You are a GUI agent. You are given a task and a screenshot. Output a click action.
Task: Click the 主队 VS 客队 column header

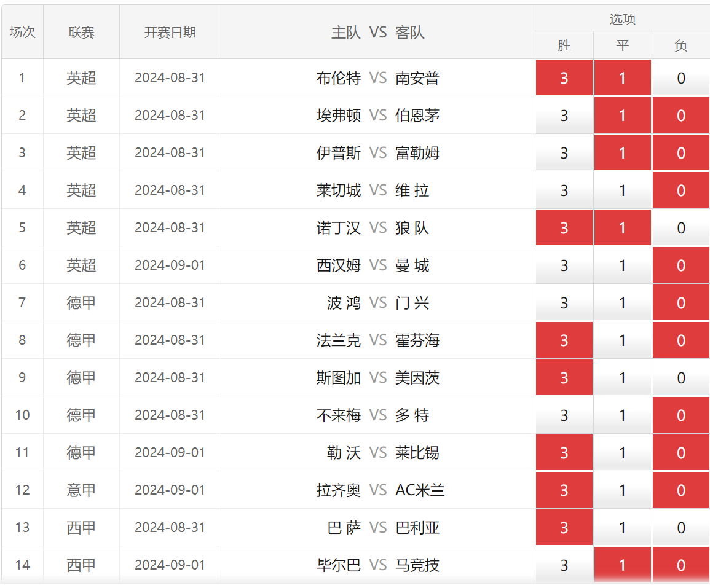[377, 32]
